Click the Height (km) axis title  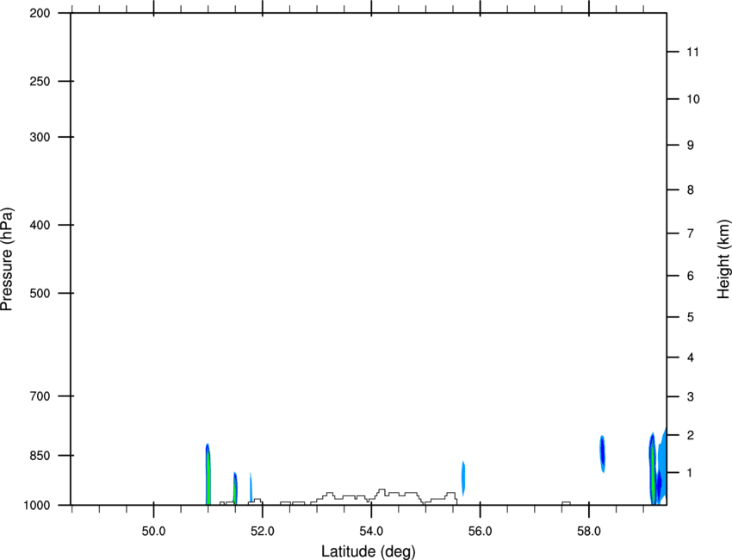point(723,259)
